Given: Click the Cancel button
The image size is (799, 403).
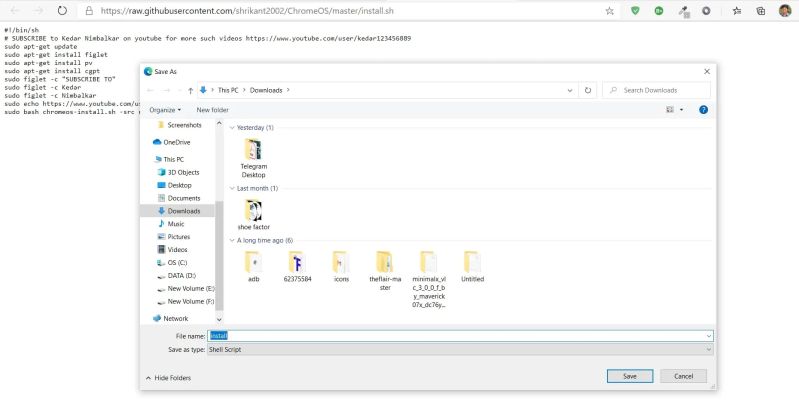Looking at the screenshot, I should click(x=683, y=377).
